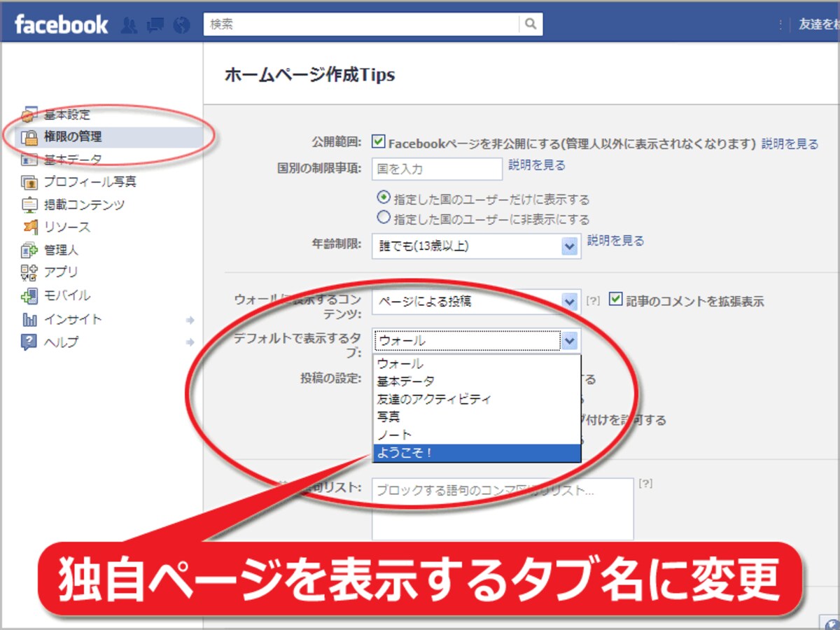840x630 pixels.
Task: Choose ようこそ! in the dropdown list
Action: (477, 453)
